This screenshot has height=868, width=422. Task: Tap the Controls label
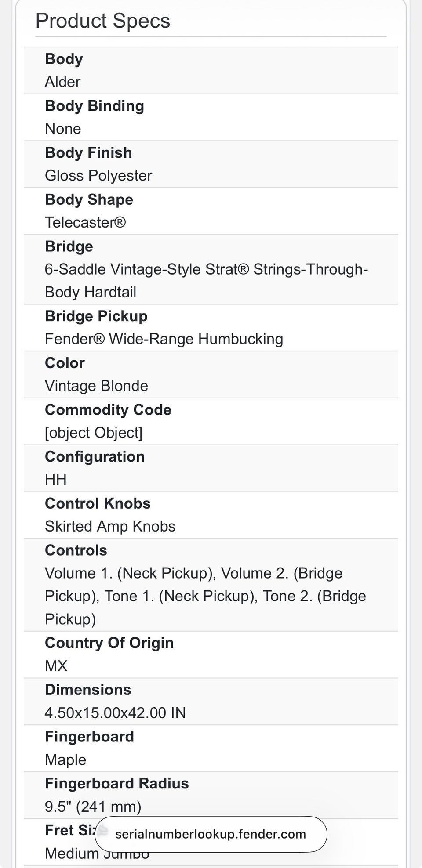pyautogui.click(x=76, y=550)
